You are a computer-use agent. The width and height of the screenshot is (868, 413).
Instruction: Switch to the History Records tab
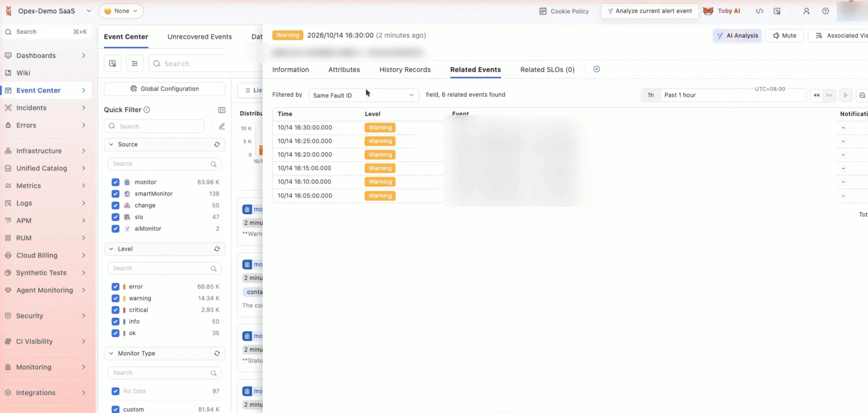pos(405,69)
